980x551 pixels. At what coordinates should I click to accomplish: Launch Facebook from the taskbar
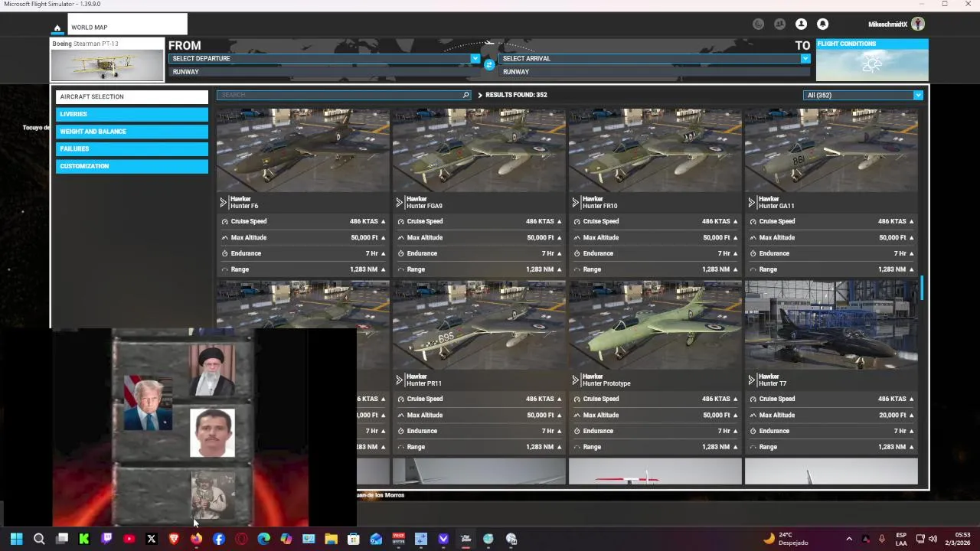[219, 539]
